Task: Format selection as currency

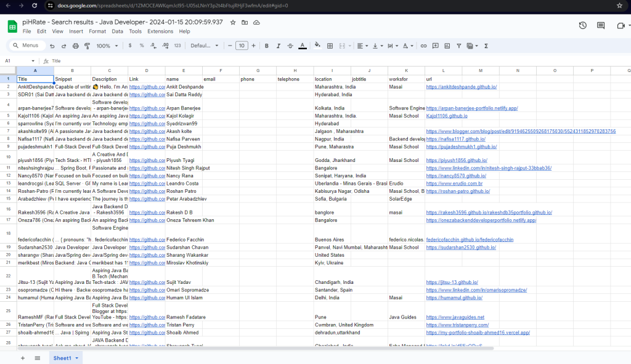Action: pos(130,46)
